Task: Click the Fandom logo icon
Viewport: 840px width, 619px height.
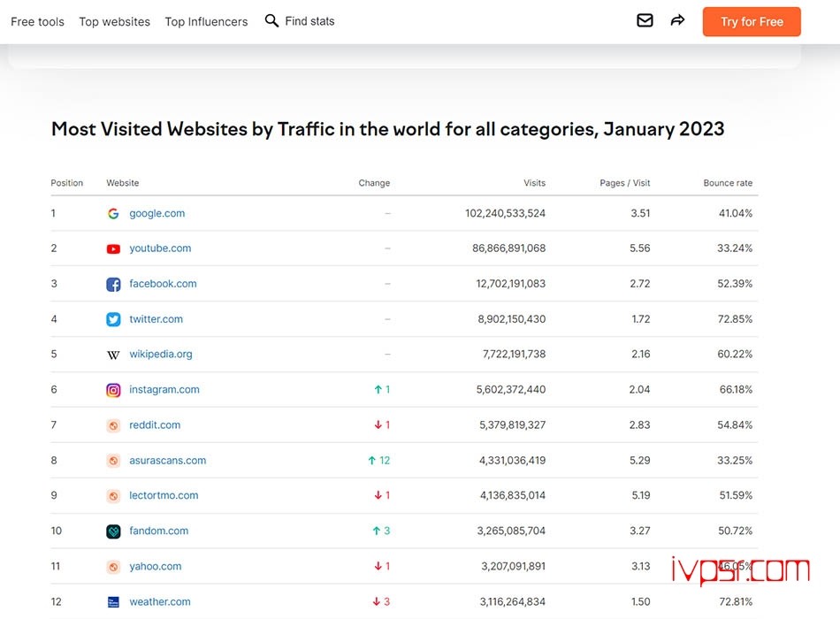Action: pos(113,531)
